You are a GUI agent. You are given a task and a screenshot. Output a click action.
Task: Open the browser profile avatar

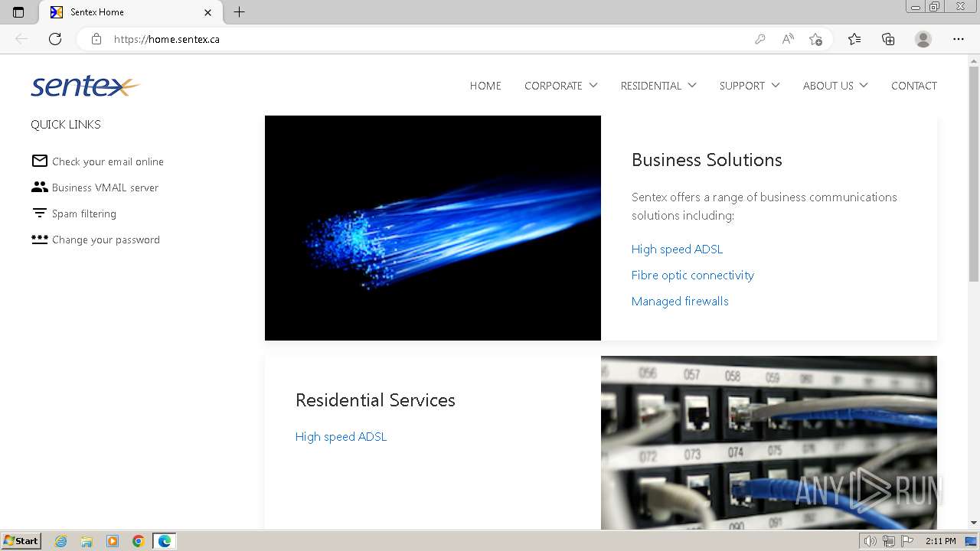923,39
